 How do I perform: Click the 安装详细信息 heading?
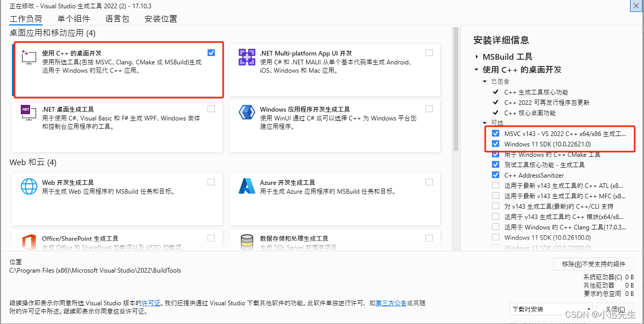(501, 40)
